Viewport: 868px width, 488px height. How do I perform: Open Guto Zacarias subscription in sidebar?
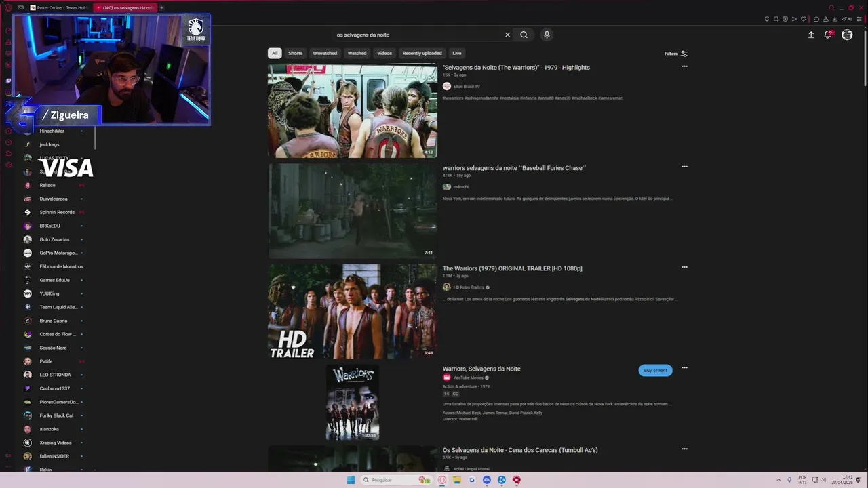coord(54,239)
